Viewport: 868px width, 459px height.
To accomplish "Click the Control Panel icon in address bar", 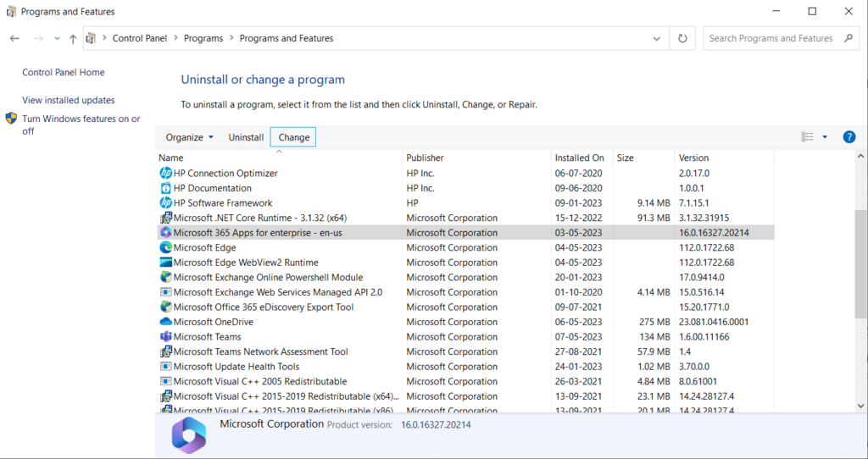I will [92, 38].
